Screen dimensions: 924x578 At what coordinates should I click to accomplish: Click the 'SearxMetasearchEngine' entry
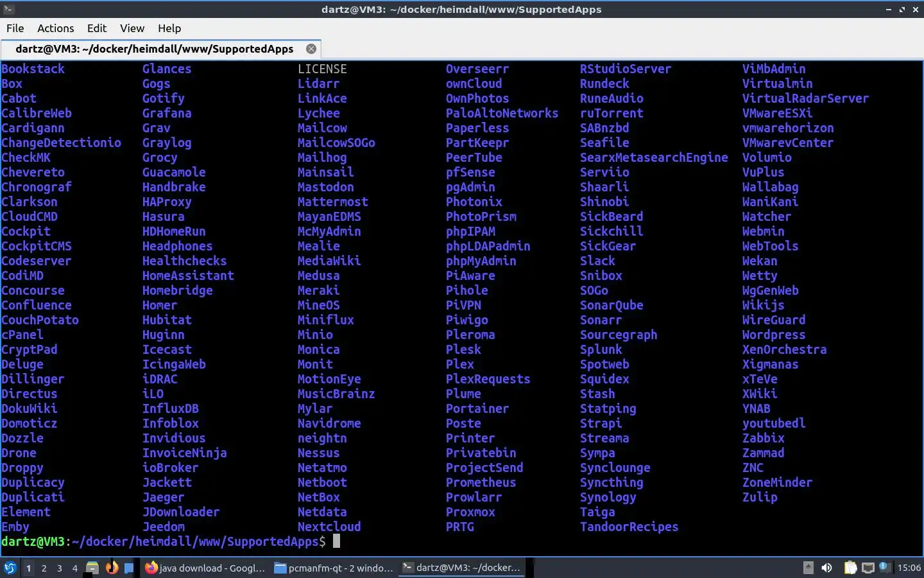pyautogui.click(x=654, y=157)
